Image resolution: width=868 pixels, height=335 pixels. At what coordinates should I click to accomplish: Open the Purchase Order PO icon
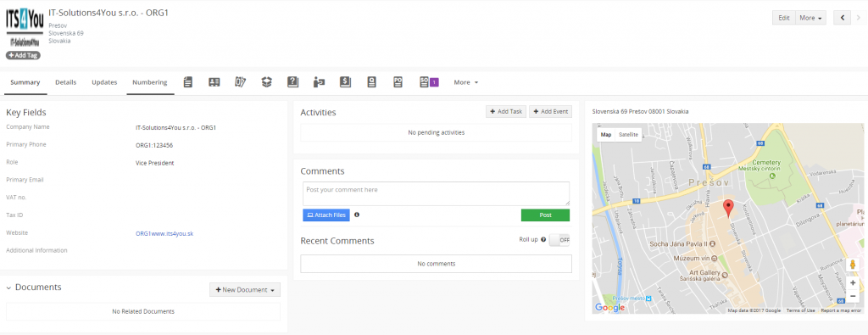398,82
